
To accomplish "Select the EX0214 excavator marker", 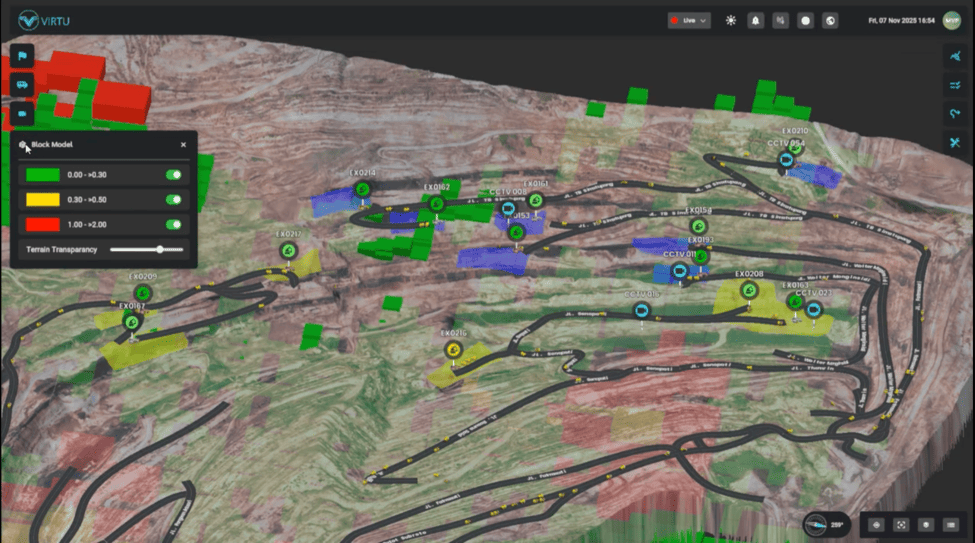I will [x=363, y=189].
